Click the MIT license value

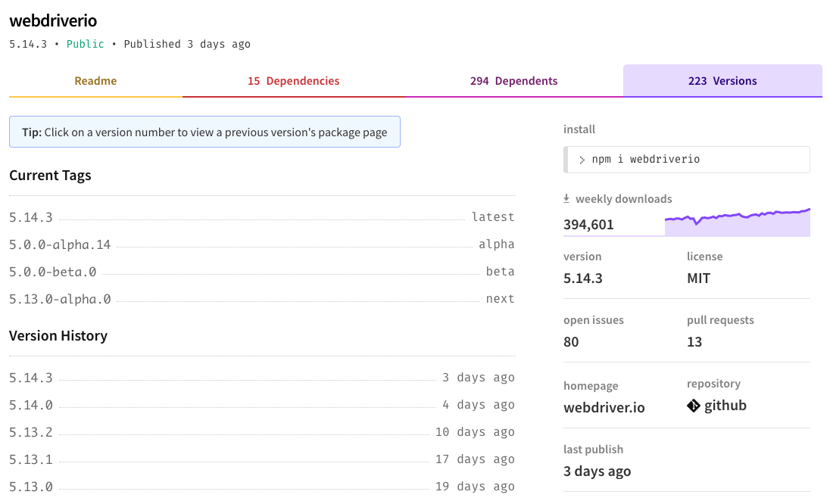click(x=699, y=278)
